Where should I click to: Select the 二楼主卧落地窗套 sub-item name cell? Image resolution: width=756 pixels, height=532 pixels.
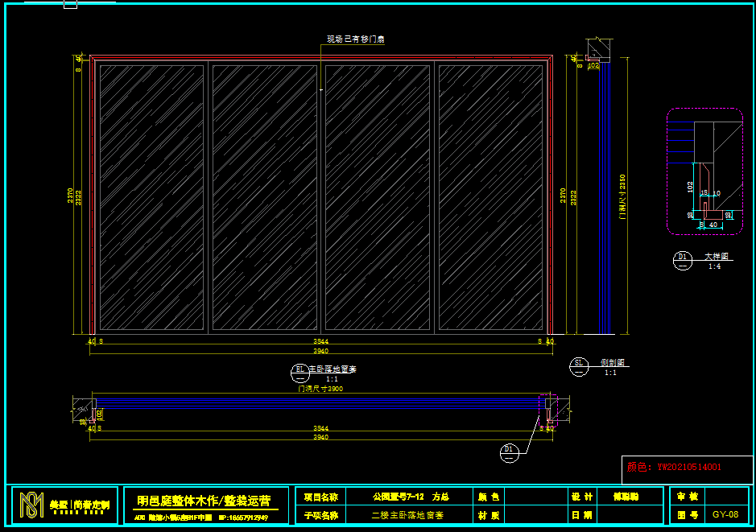[x=407, y=514]
